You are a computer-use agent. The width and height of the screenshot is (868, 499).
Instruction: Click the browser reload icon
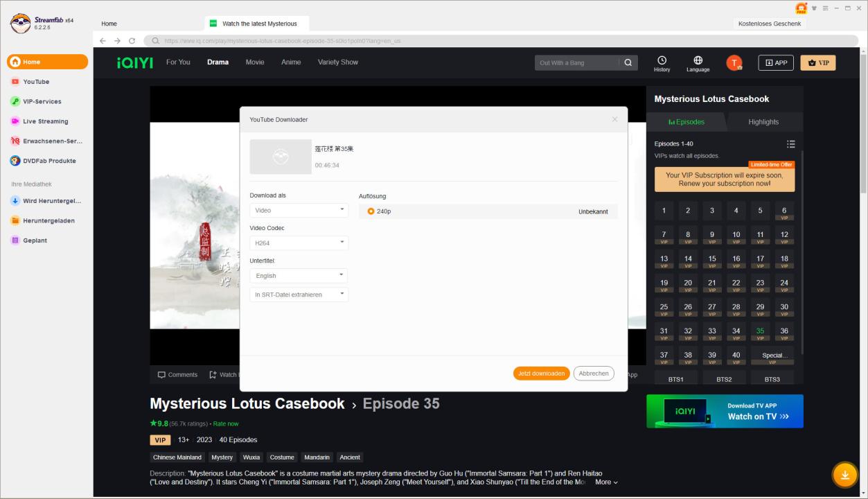[132, 41]
